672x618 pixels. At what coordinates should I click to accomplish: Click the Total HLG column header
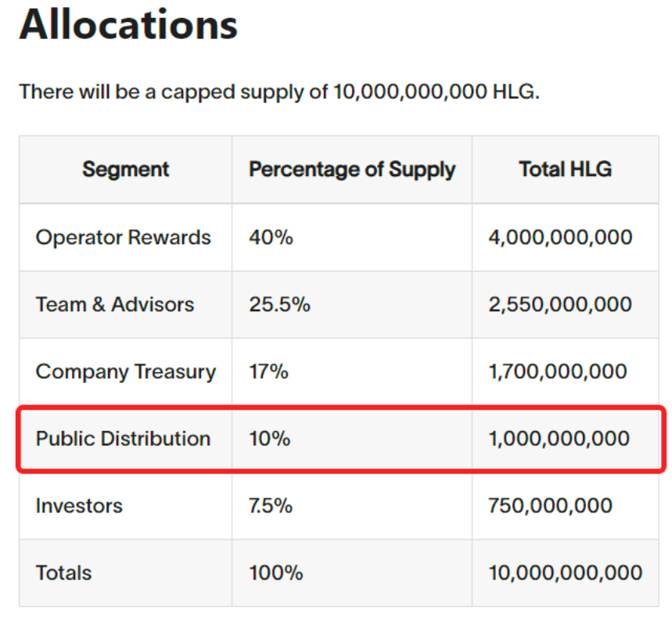point(565,169)
